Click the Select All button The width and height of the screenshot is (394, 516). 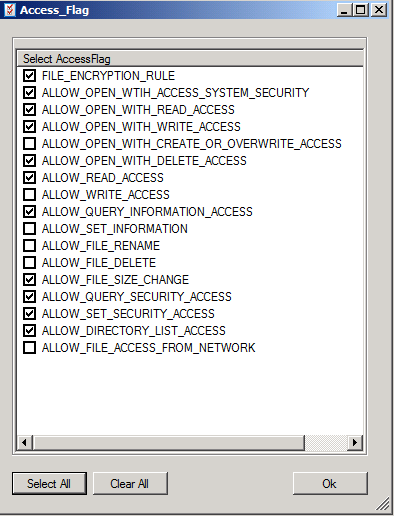[x=49, y=483]
